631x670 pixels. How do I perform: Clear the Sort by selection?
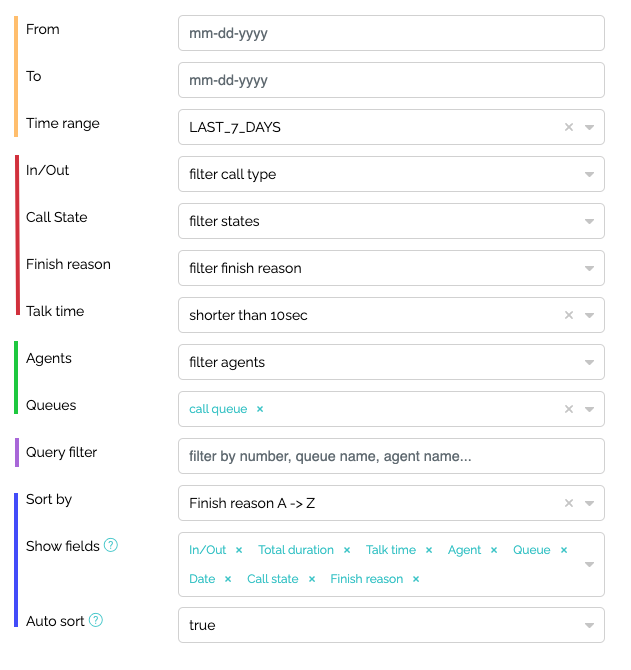[x=569, y=503]
